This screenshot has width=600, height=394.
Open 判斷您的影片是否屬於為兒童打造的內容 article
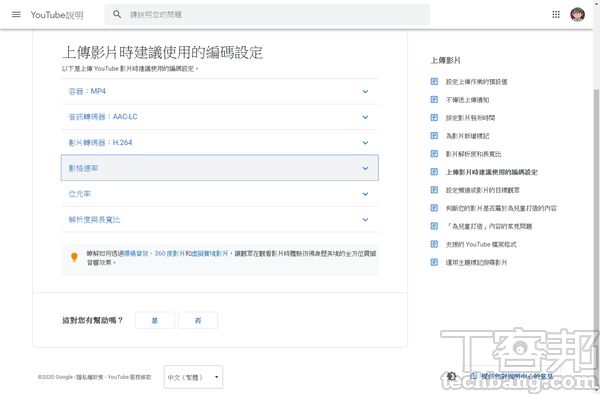click(x=501, y=208)
